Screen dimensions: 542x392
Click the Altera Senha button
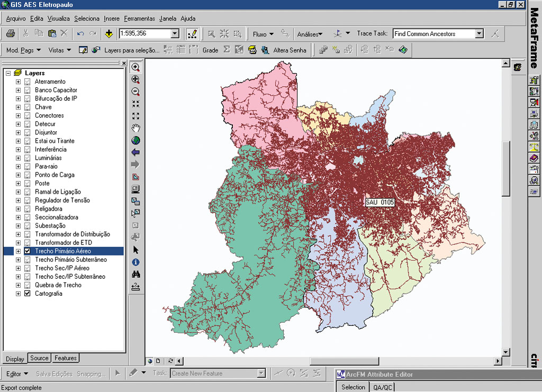point(289,50)
